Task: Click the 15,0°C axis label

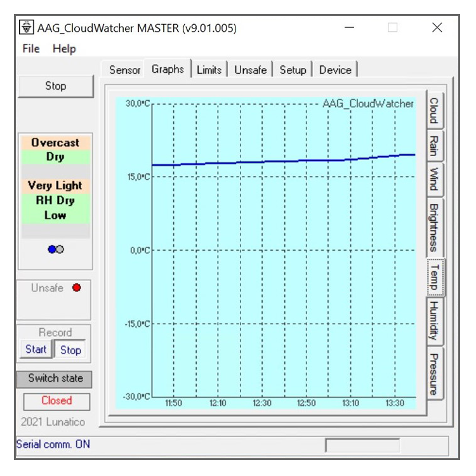Action: point(138,176)
